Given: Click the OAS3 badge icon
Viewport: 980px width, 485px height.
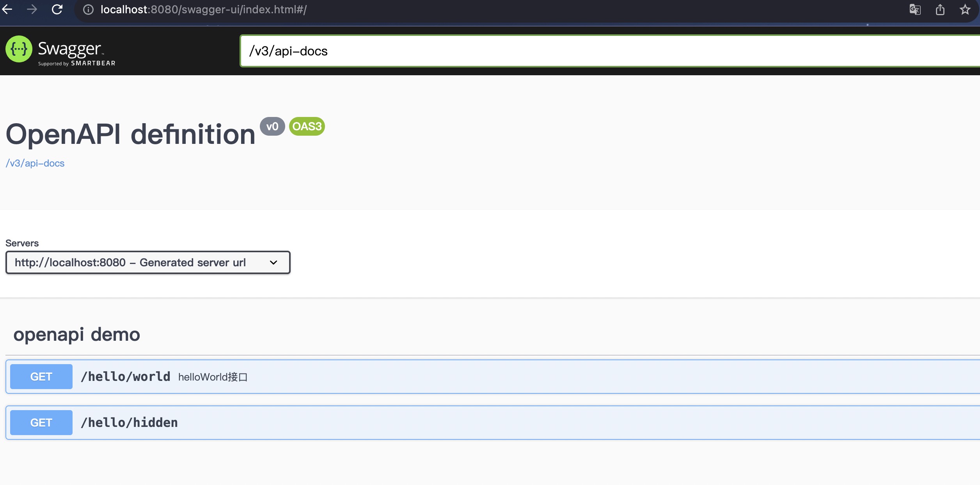Looking at the screenshot, I should tap(306, 127).
